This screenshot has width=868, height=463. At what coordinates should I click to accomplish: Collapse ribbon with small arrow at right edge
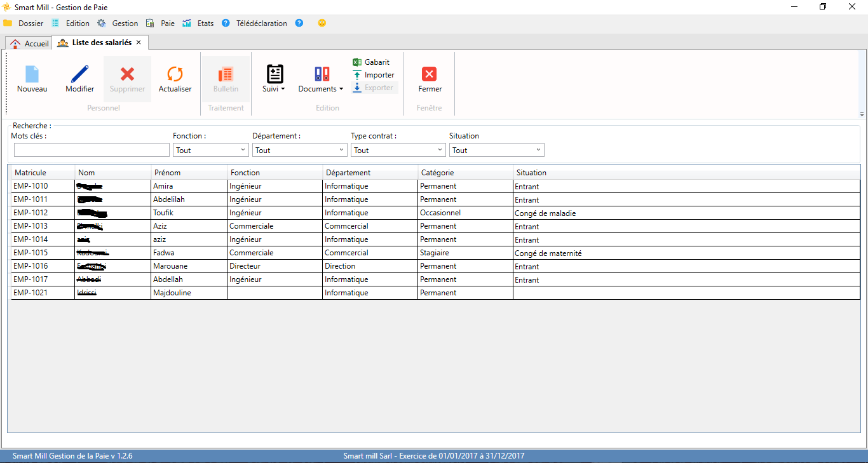point(862,114)
